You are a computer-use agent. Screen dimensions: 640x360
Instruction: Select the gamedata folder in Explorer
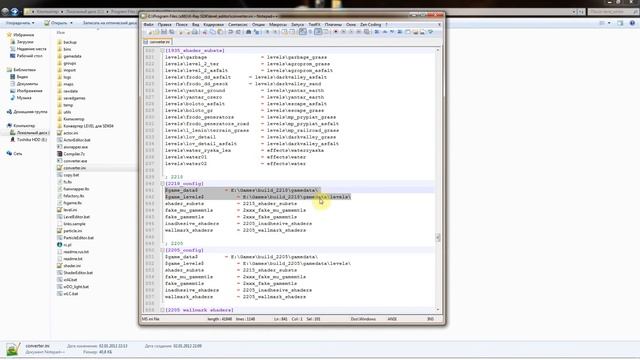(72, 56)
